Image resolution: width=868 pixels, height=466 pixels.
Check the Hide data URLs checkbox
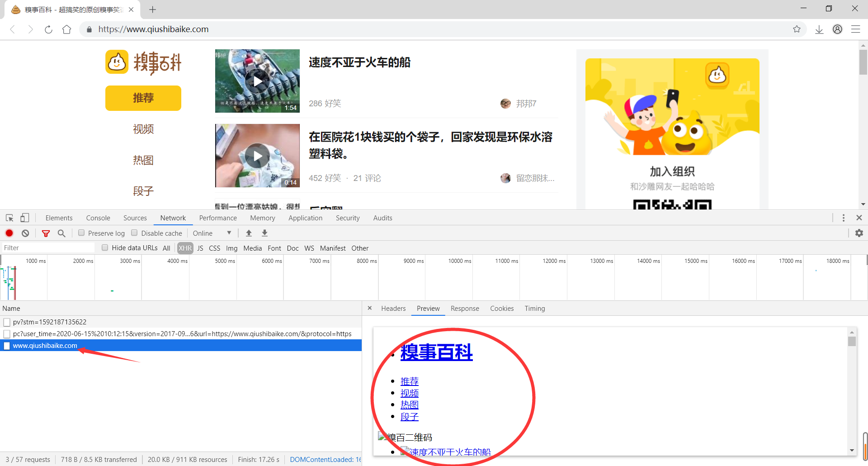[x=105, y=247]
